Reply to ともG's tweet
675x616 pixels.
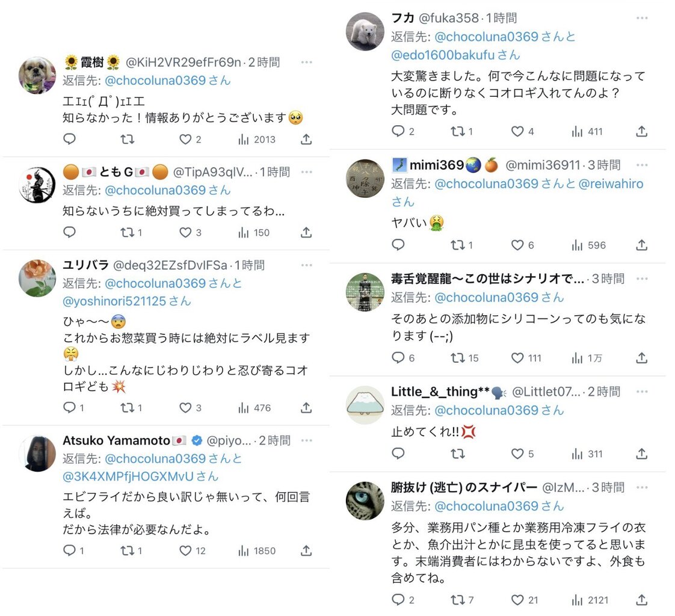click(x=69, y=232)
